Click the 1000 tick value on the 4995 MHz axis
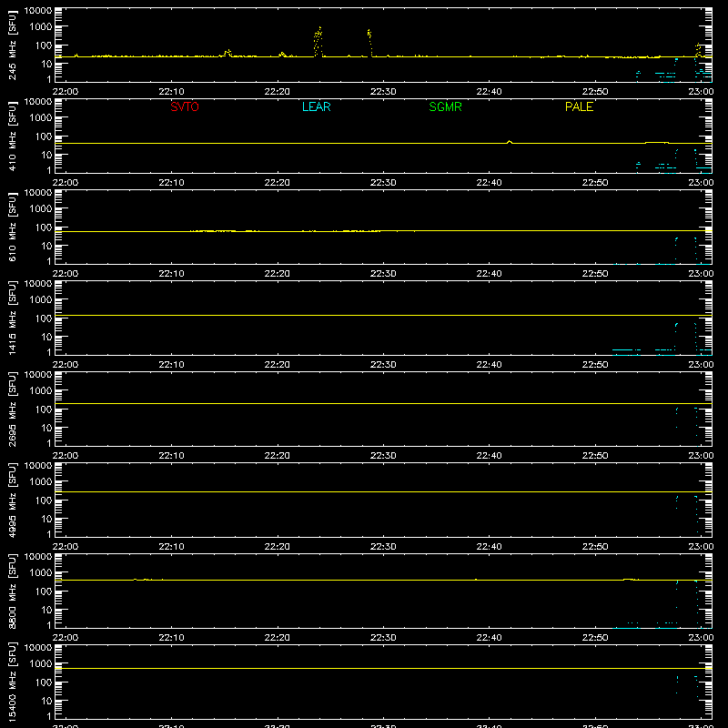This screenshot has width=728, height=728. tap(41, 482)
